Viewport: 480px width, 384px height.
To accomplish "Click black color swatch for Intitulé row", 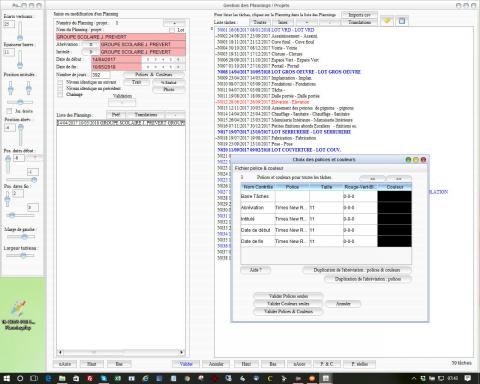I will pos(394,219).
